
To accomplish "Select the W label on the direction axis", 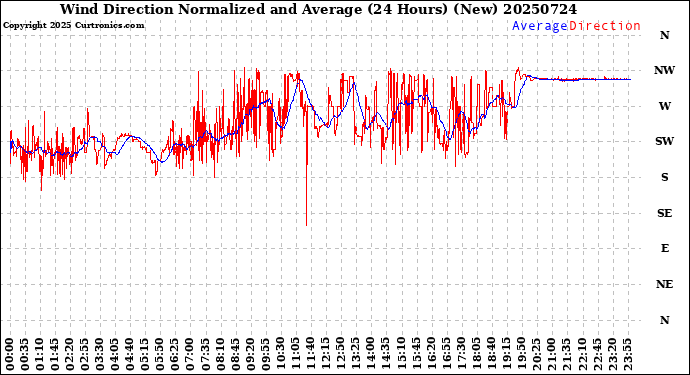I will pos(664,106).
